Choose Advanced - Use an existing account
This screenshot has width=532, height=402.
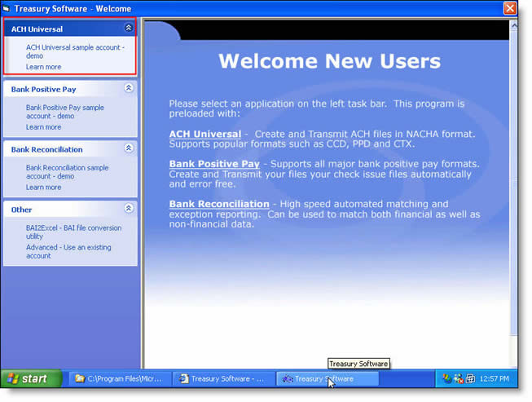point(68,251)
